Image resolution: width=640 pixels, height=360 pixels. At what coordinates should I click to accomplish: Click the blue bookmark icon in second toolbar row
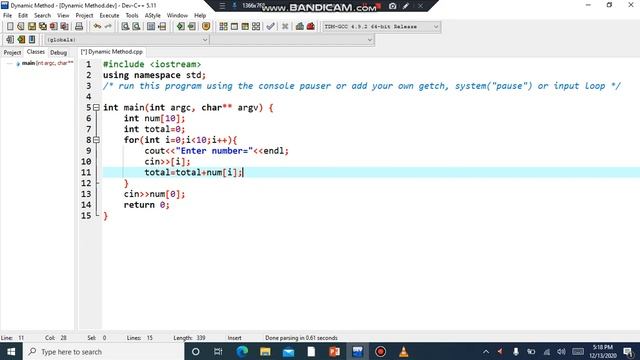(x=32, y=40)
